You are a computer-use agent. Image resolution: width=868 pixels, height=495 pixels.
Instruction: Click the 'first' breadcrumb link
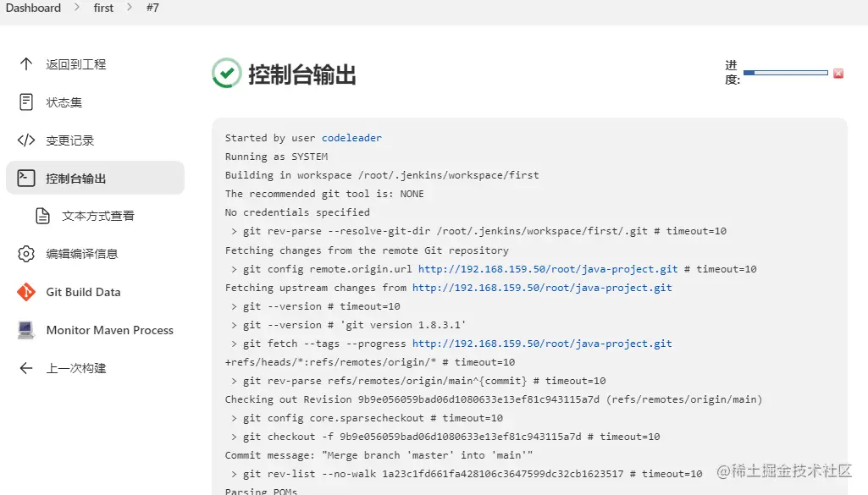tap(103, 8)
